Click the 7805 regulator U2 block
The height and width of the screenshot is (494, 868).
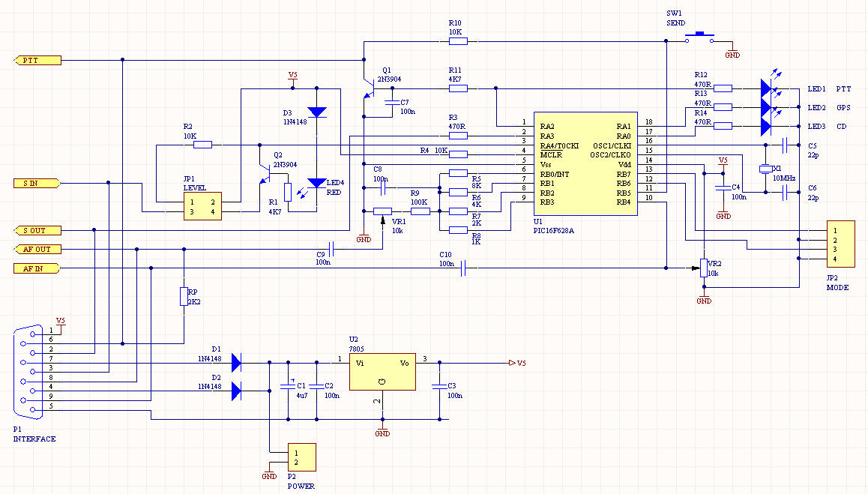click(x=382, y=372)
